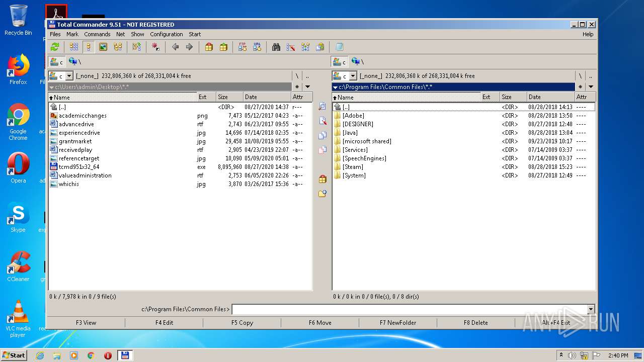Click the F8 Delete button
This screenshot has width=644, height=362.
tap(476, 323)
